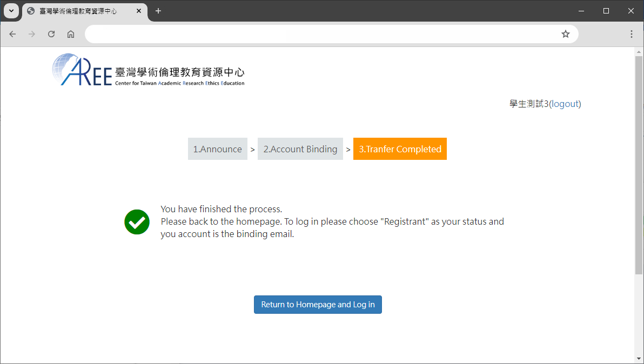This screenshot has height=364, width=644.
Task: Click the scrollbar up arrow
Action: click(x=639, y=52)
